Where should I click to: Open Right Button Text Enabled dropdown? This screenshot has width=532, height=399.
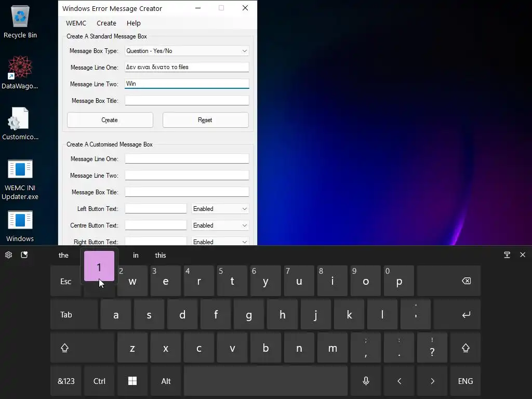[220, 242]
